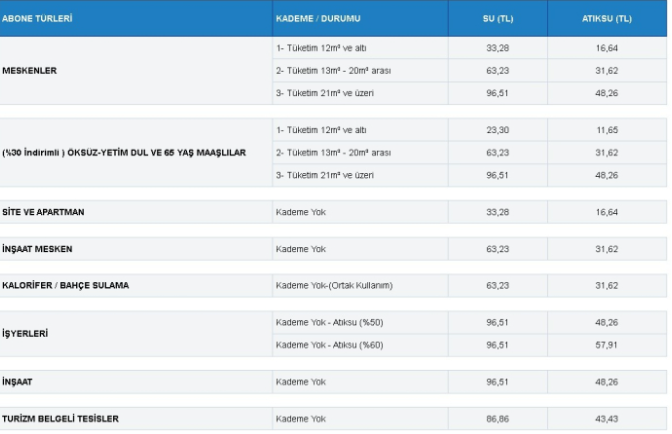Select the ATIKSU (TL) column header

607,19
